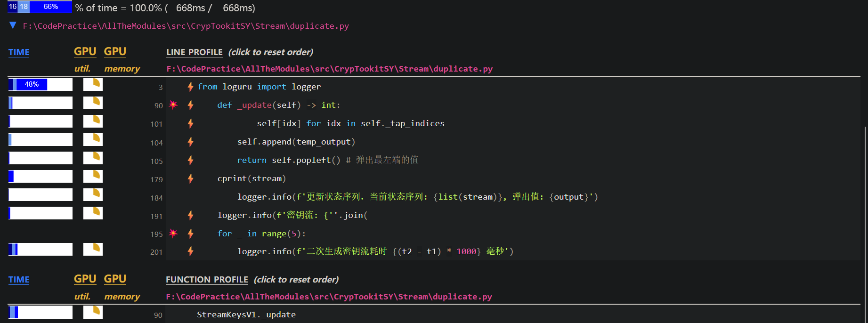The image size is (868, 323).
Task: Click the explosion icon next to line 195
Action: (x=173, y=234)
